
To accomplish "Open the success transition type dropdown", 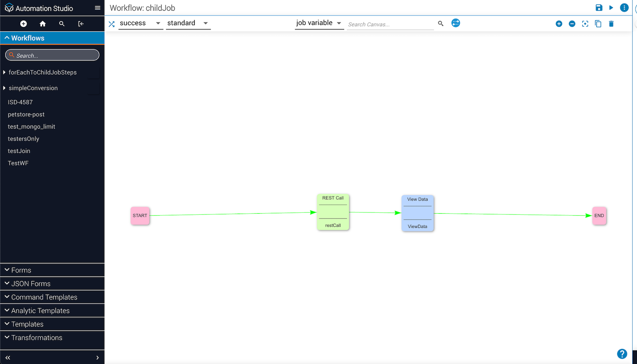I will [141, 23].
